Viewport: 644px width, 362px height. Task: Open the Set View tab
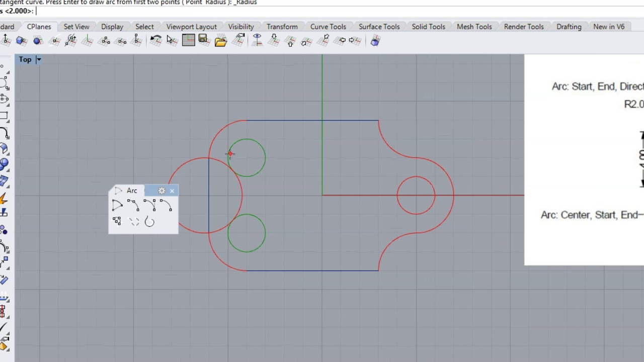tap(76, 27)
